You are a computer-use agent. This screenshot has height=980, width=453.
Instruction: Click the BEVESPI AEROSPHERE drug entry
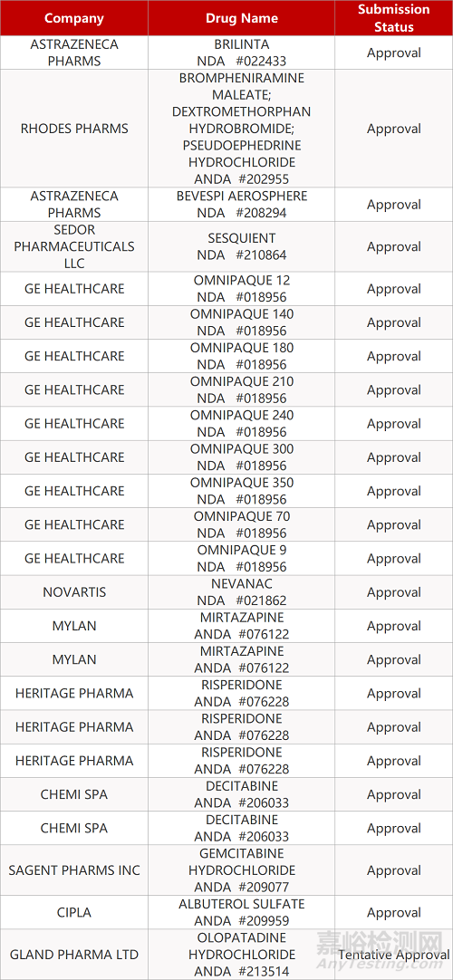242,205
